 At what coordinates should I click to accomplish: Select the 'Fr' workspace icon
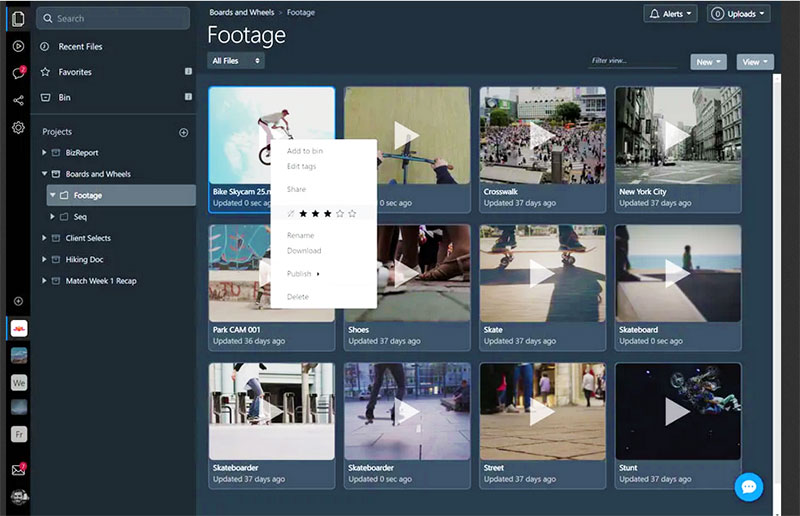coord(19,434)
